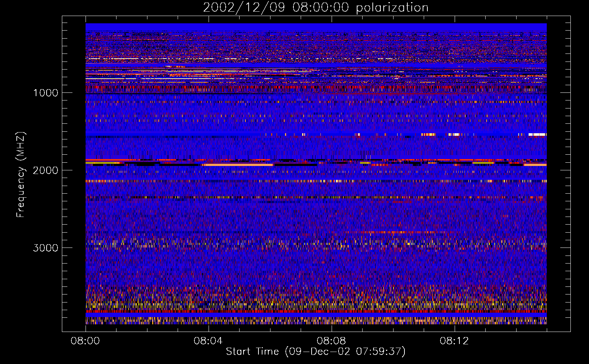Select the 'Start Time (09-Dec-02 07:59:37)' axis label

point(316,352)
